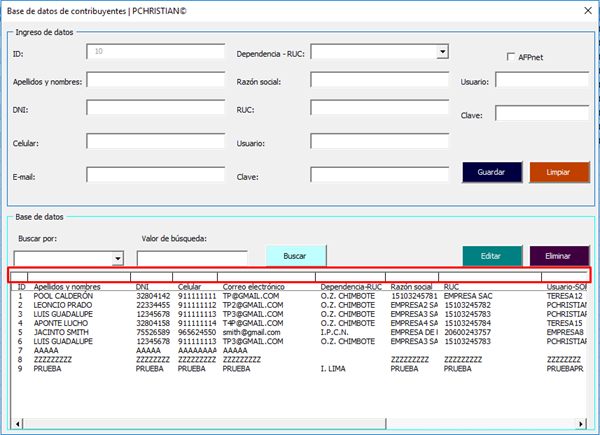Click the Razón social input field
This screenshot has height=435, width=600.
380,81
